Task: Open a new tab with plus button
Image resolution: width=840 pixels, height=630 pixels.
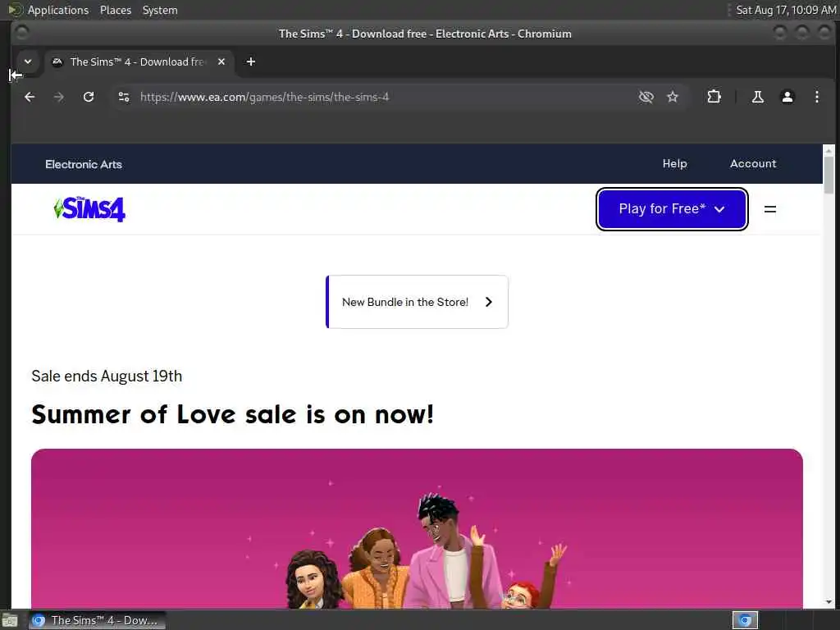Action: pos(251,62)
